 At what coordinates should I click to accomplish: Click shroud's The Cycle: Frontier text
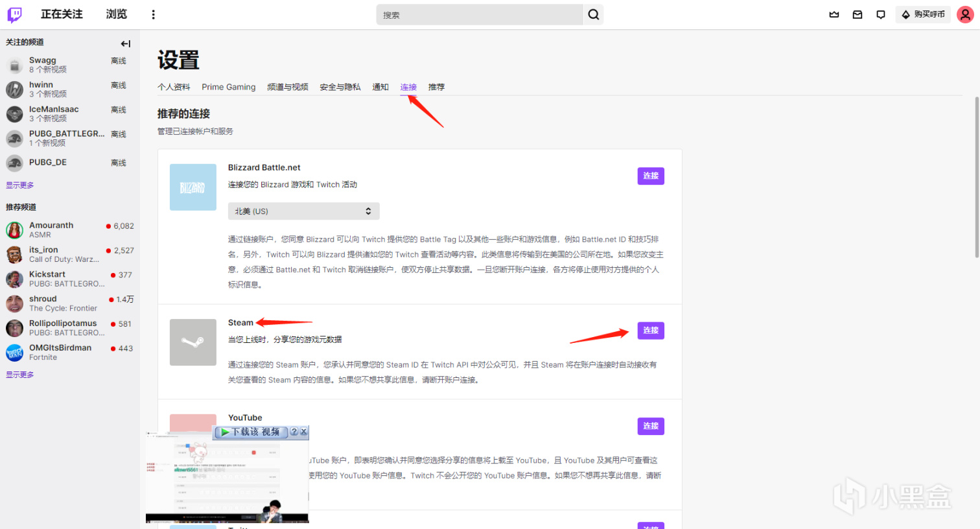63,309
